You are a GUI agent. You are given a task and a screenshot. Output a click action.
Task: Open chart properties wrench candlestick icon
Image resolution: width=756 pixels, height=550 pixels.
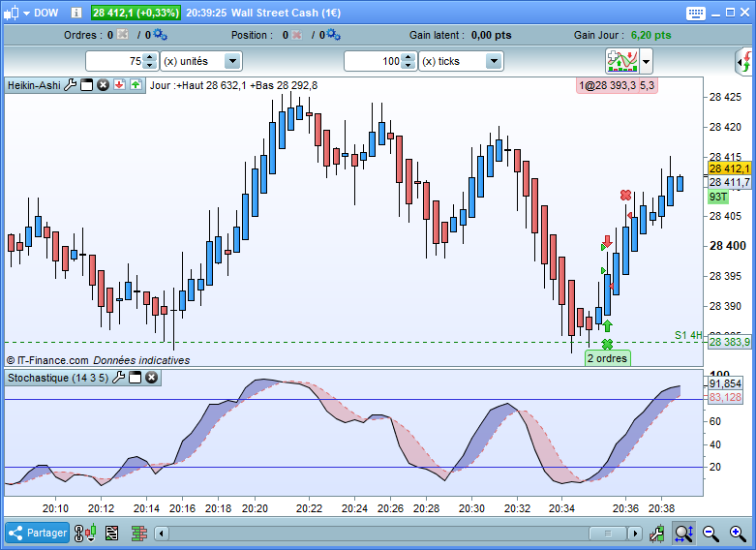pos(656,534)
